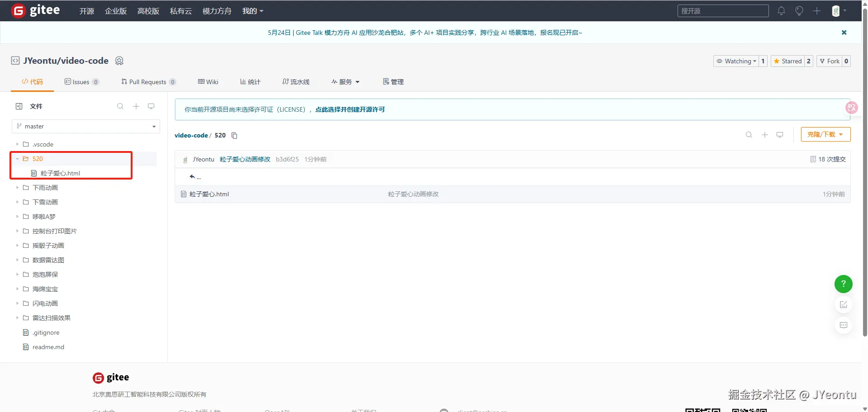Click the floating feedback edit icon
Viewport: 868px width, 412px height.
tap(844, 305)
